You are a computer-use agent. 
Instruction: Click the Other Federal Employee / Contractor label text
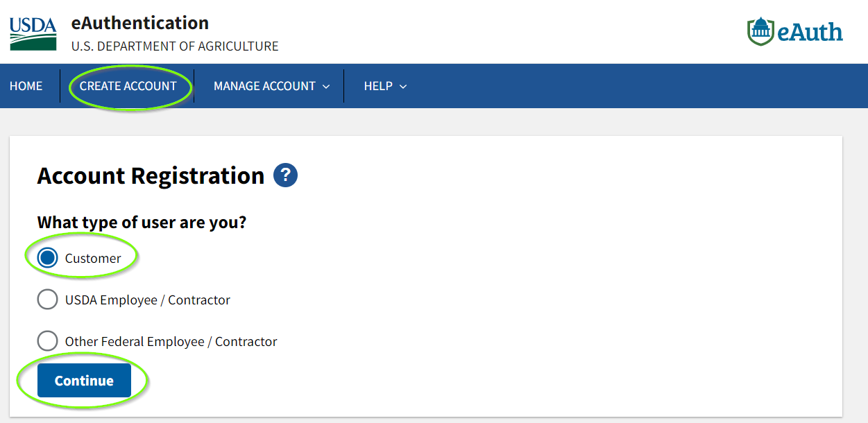[171, 341]
